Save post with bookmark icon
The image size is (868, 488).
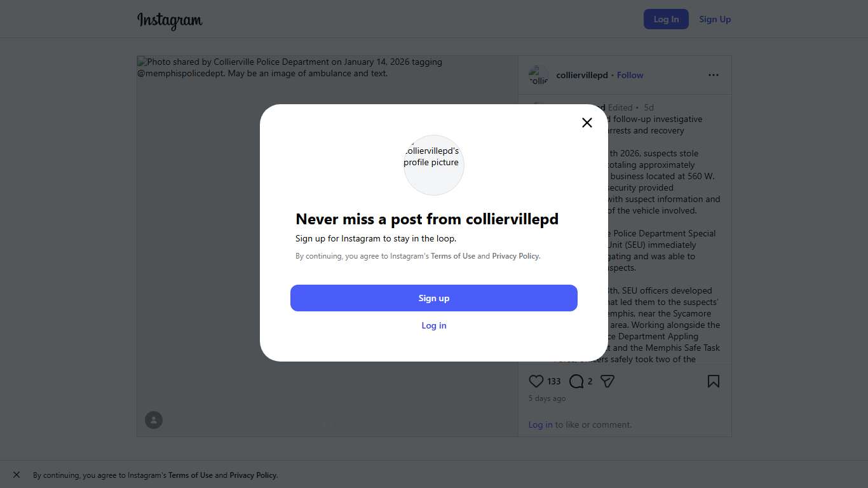[x=714, y=381]
